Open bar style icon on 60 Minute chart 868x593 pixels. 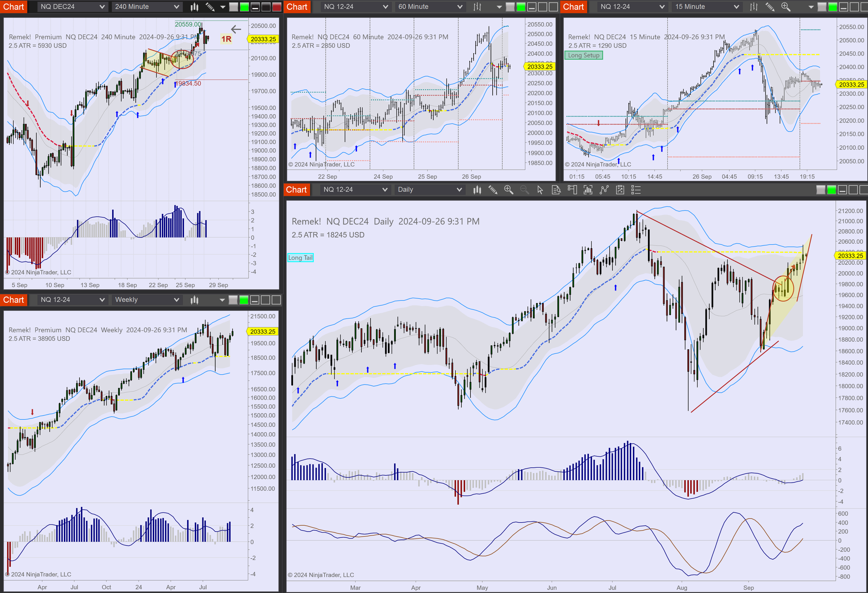click(477, 7)
